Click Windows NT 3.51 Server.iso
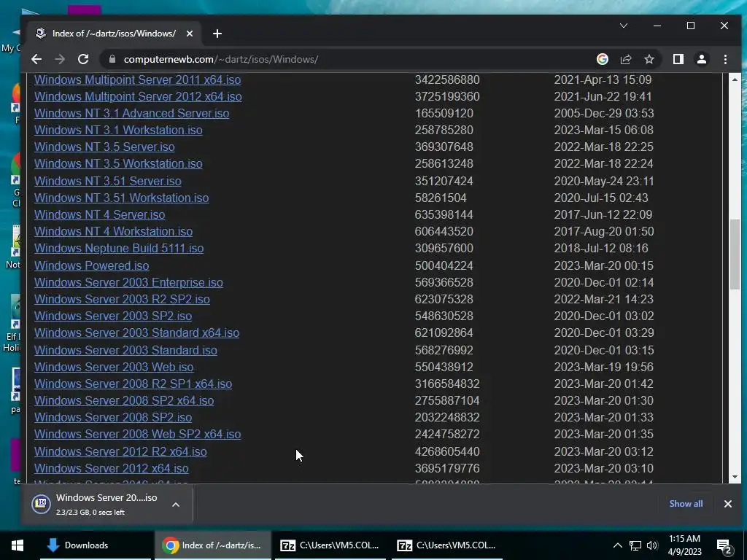This screenshot has height=560, width=747. click(108, 181)
